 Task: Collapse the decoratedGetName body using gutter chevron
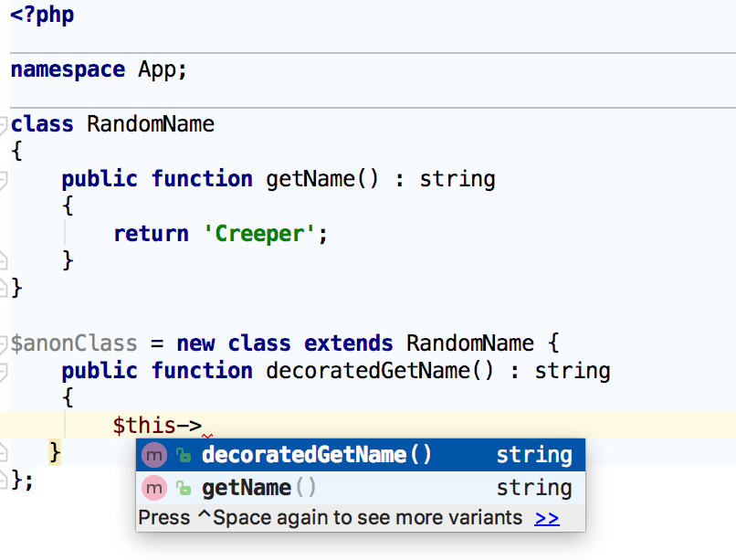(5, 371)
